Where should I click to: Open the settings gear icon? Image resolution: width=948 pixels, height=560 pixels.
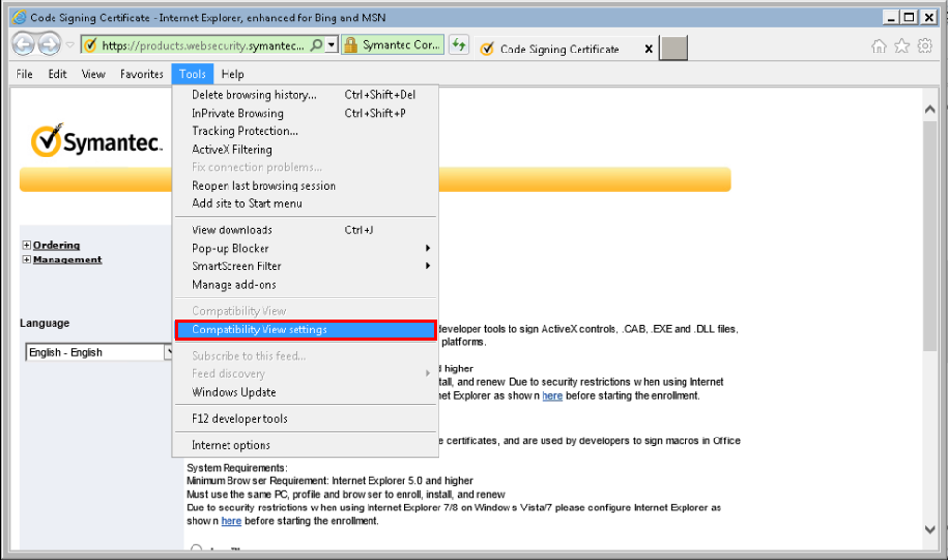[925, 46]
